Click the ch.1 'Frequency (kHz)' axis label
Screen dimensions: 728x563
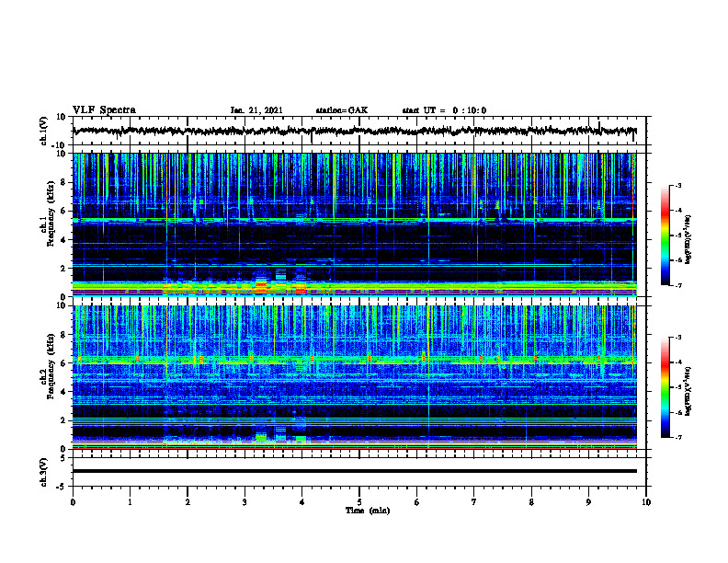(x=51, y=214)
